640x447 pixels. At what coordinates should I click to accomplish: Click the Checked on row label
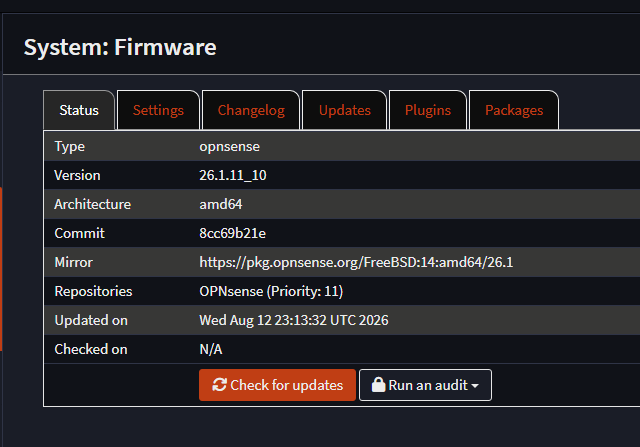tap(91, 349)
